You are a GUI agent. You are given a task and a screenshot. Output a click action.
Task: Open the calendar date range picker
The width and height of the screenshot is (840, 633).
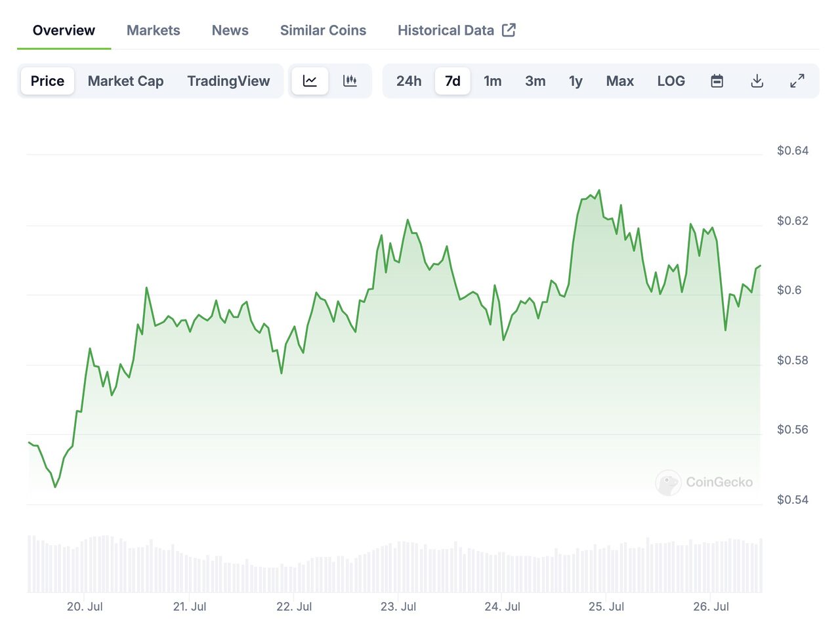717,81
